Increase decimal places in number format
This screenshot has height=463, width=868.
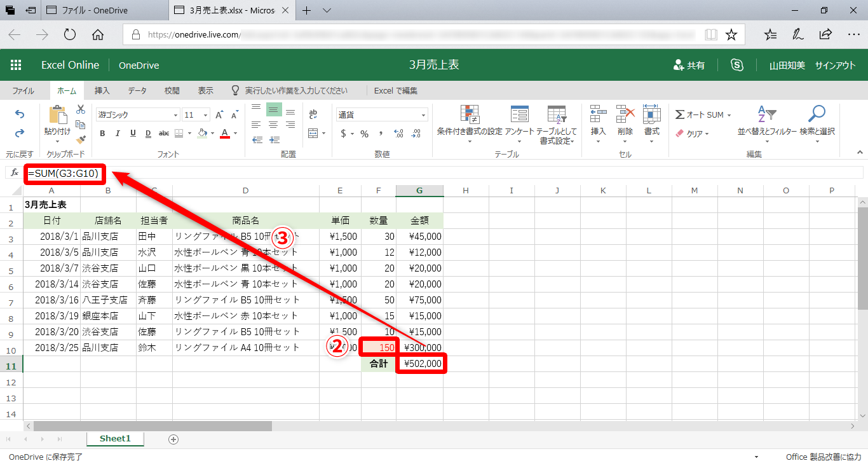click(398, 134)
